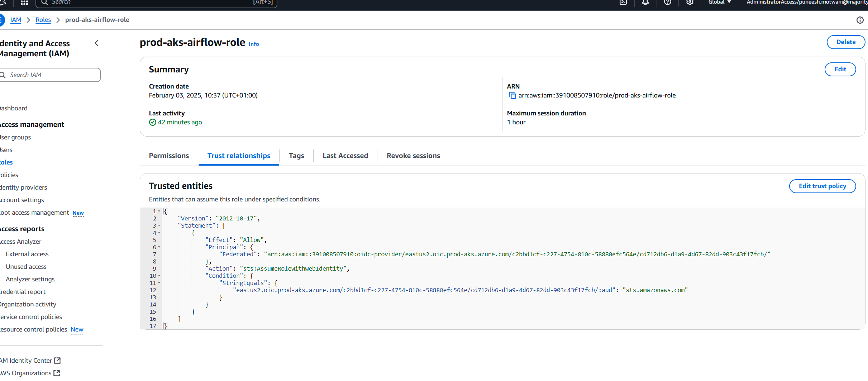Fold the Principal block at line 6
868x381 pixels.
159,247
